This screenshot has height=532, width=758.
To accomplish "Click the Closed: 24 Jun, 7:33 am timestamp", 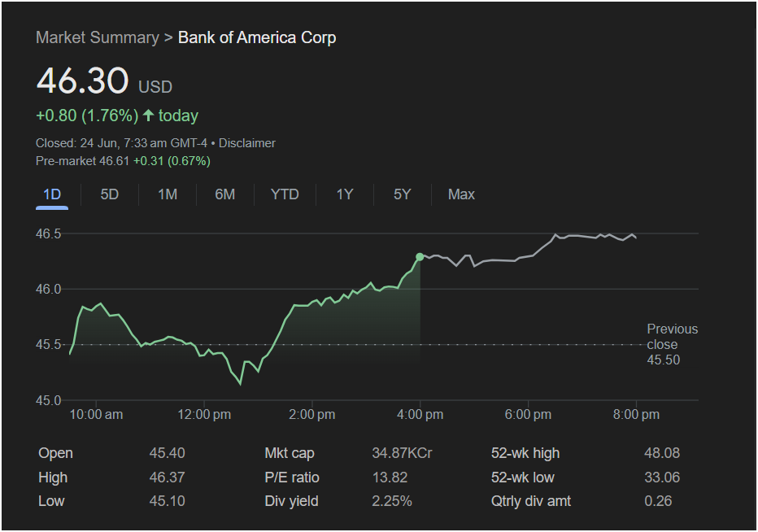I will tap(121, 143).
